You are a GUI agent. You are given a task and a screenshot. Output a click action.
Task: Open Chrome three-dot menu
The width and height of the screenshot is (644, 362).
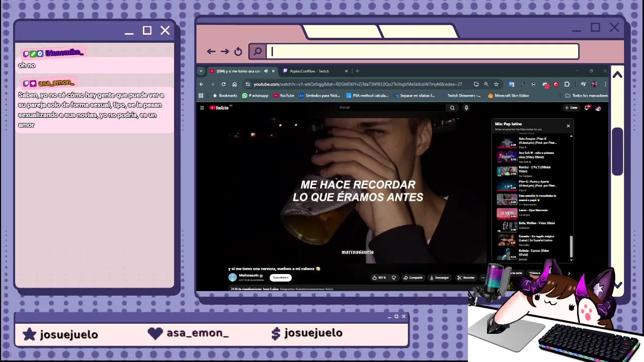click(605, 84)
